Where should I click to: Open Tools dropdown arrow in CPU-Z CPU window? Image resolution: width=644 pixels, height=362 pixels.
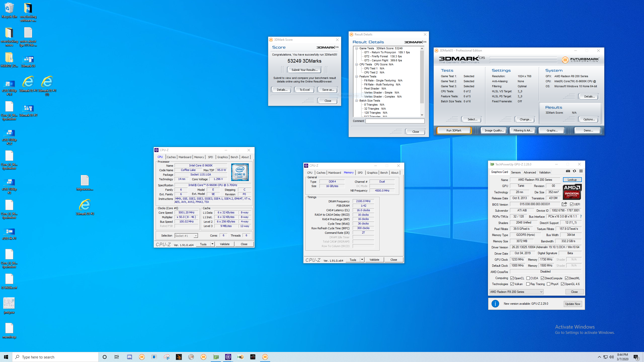tap(212, 244)
